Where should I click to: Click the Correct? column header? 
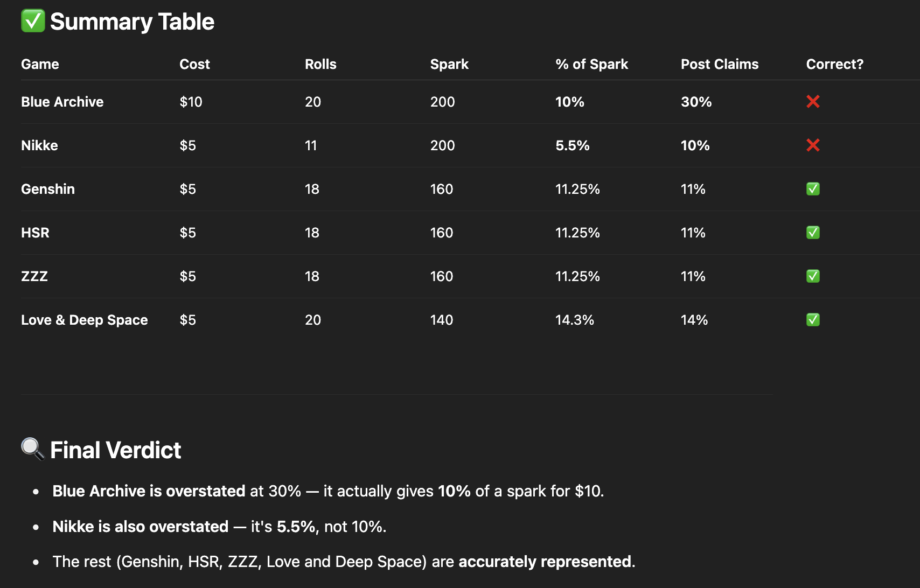pos(834,64)
